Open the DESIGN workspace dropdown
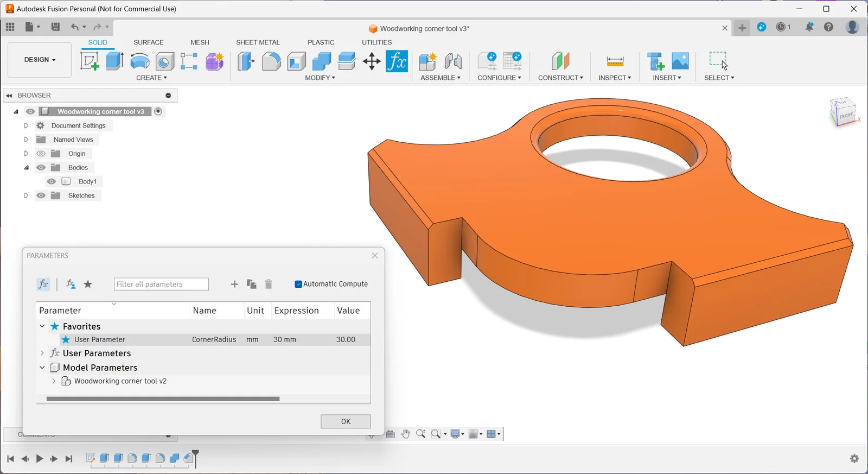This screenshot has height=474, width=868. [x=40, y=60]
